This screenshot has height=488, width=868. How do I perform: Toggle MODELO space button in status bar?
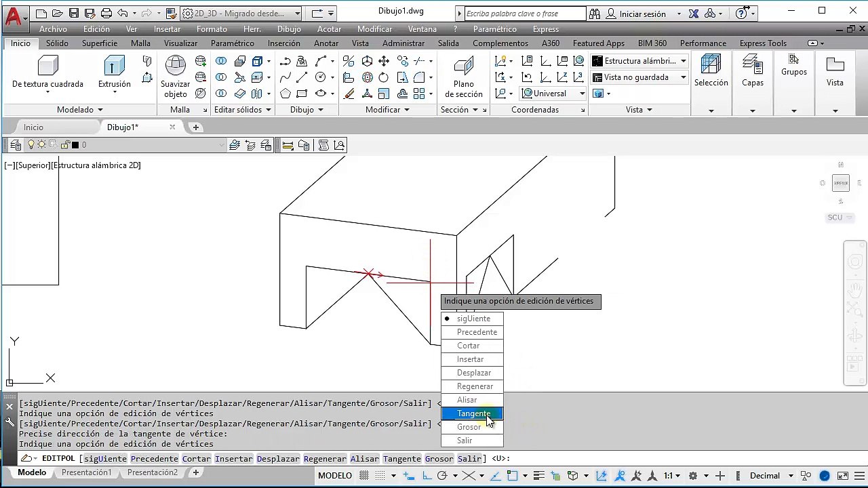click(335, 476)
